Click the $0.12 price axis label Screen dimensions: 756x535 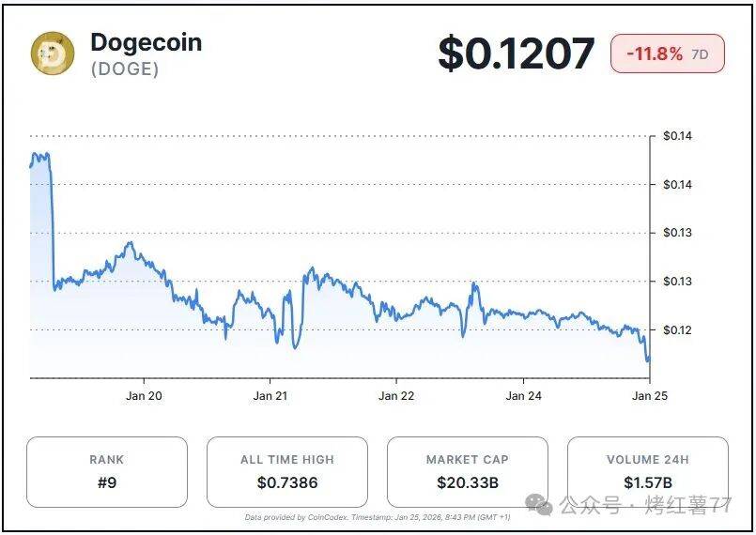click(677, 329)
